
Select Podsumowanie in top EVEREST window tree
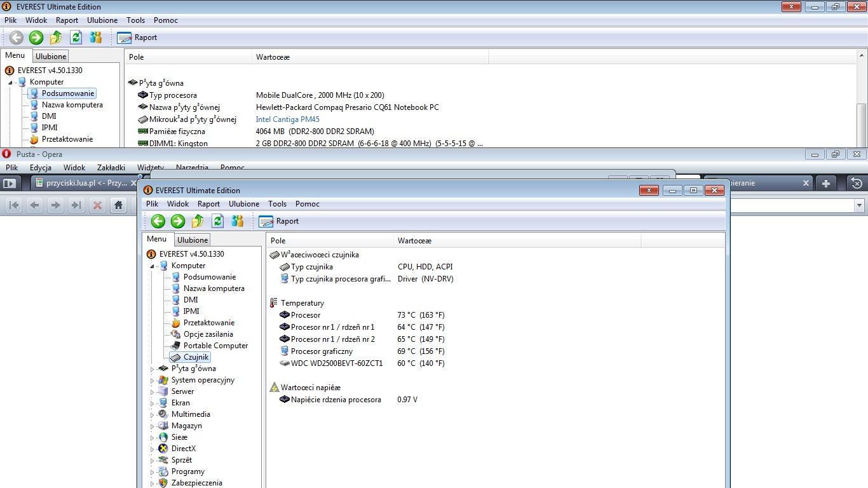click(x=68, y=93)
